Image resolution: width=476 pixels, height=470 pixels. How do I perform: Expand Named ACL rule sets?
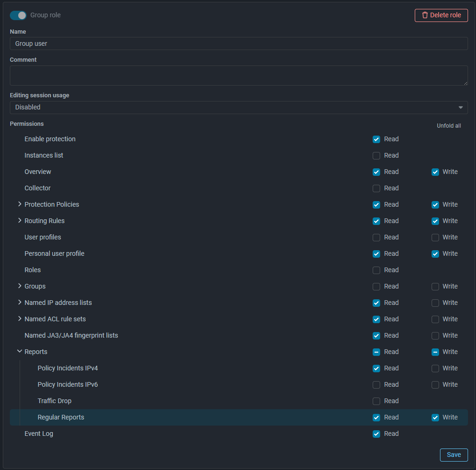[20, 319]
